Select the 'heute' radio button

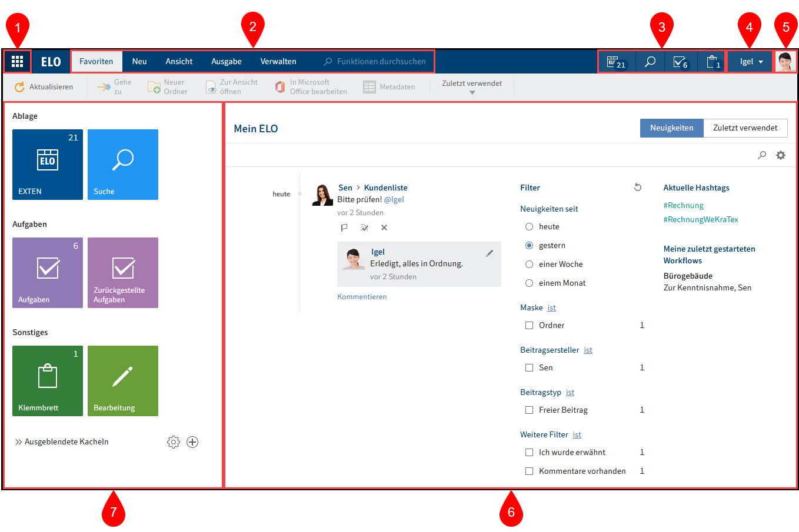point(529,227)
